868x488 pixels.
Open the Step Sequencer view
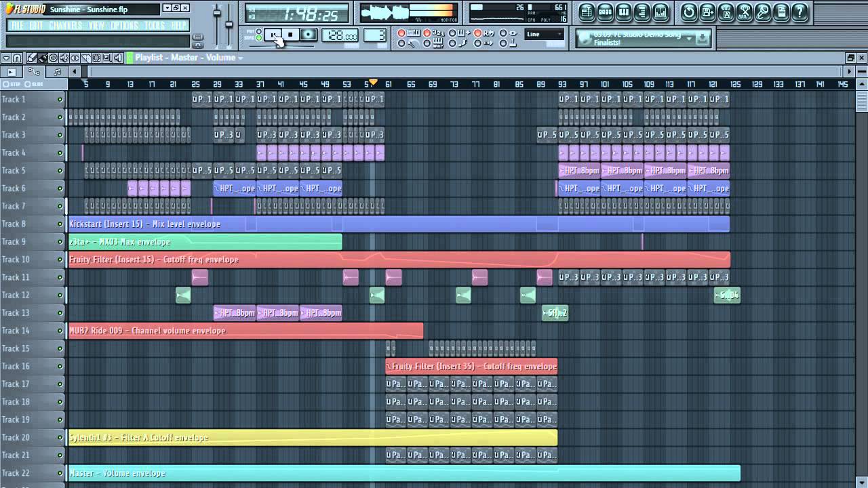(x=605, y=12)
